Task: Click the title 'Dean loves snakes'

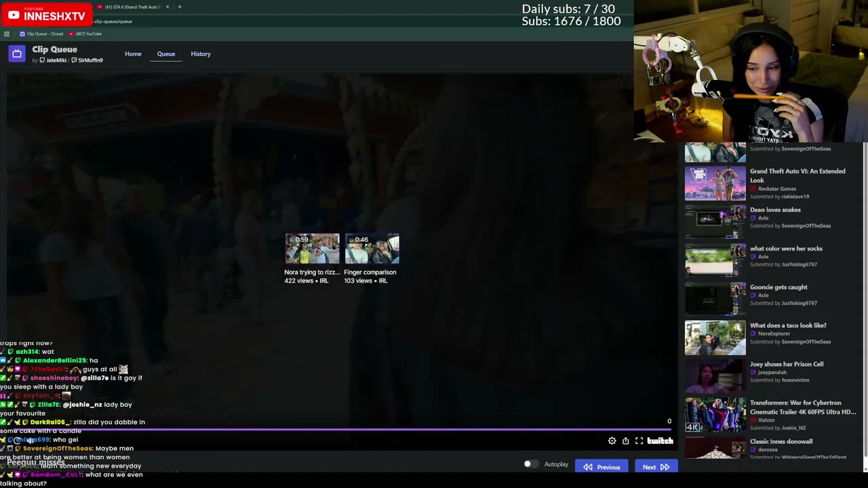Action: [775, 210]
